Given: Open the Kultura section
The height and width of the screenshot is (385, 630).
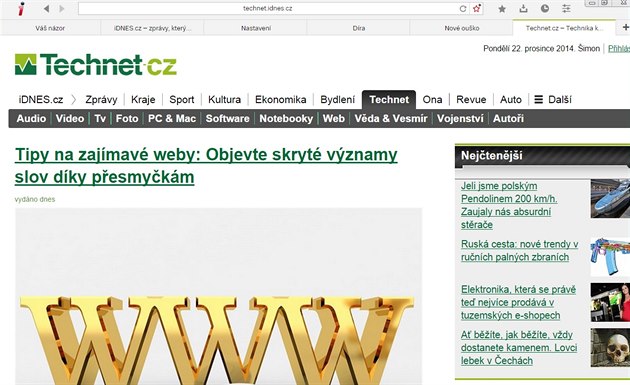Looking at the screenshot, I should pyautogui.click(x=224, y=99).
